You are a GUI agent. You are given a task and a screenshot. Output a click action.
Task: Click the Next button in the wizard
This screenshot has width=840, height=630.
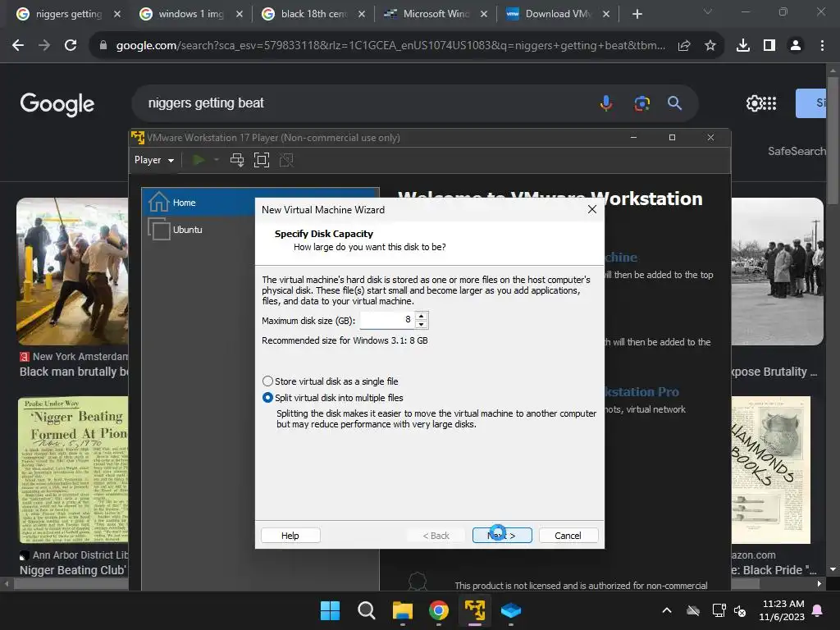(x=502, y=535)
